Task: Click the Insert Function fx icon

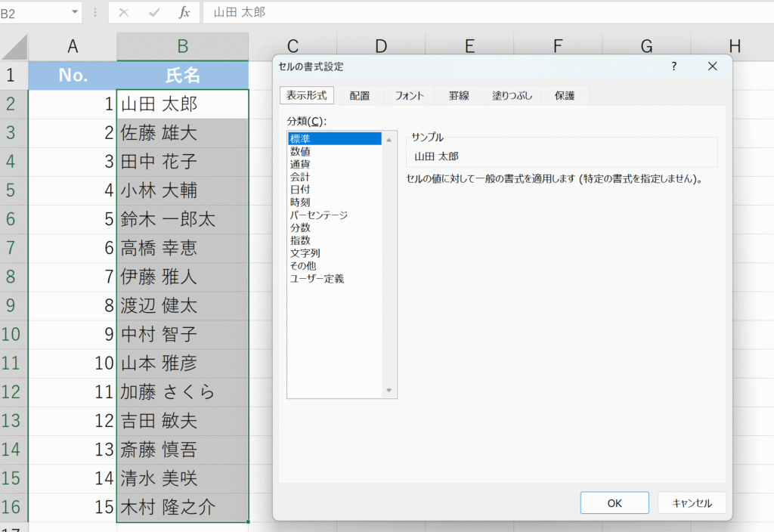Action: 184,13
